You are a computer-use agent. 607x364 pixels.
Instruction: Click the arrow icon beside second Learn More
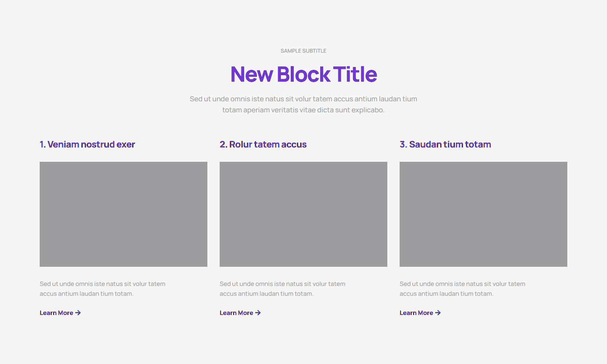point(258,313)
